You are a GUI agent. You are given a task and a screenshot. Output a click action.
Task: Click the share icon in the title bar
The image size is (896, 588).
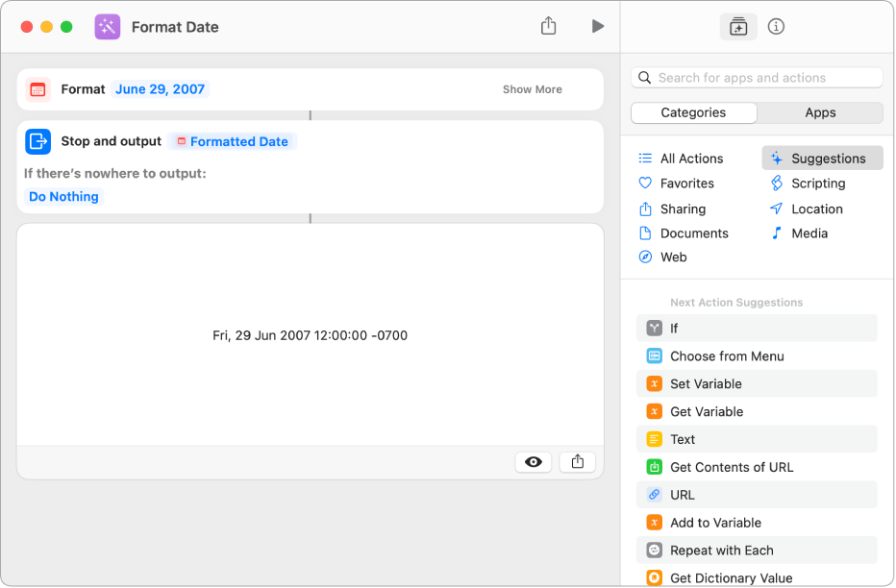click(548, 27)
